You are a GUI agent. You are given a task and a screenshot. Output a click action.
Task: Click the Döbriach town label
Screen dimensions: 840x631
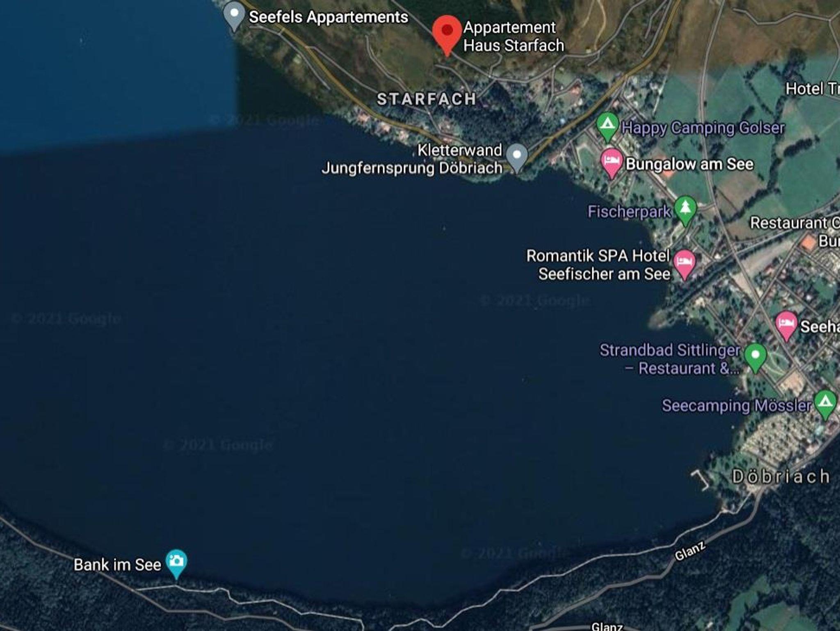tap(781, 476)
